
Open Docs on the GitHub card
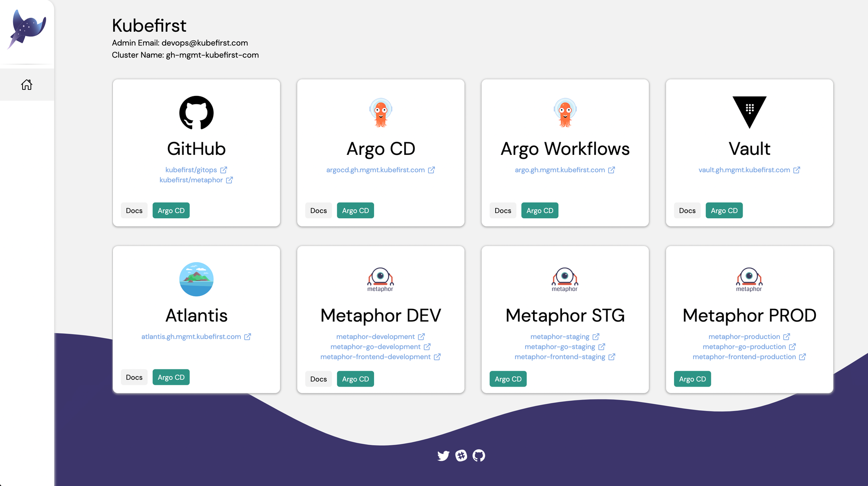(x=134, y=210)
